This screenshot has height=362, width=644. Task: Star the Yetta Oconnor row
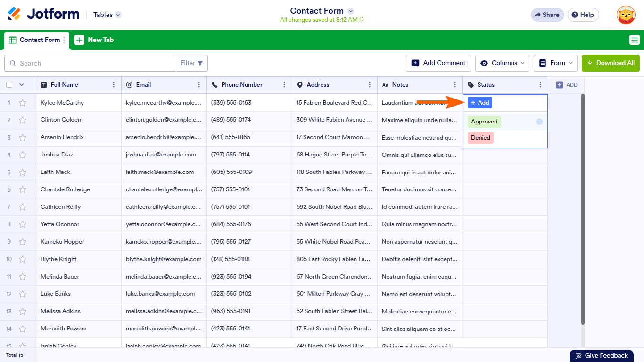pos(23,225)
